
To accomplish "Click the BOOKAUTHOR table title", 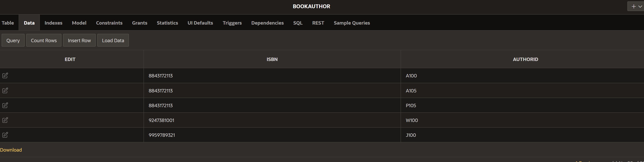I will [311, 6].
